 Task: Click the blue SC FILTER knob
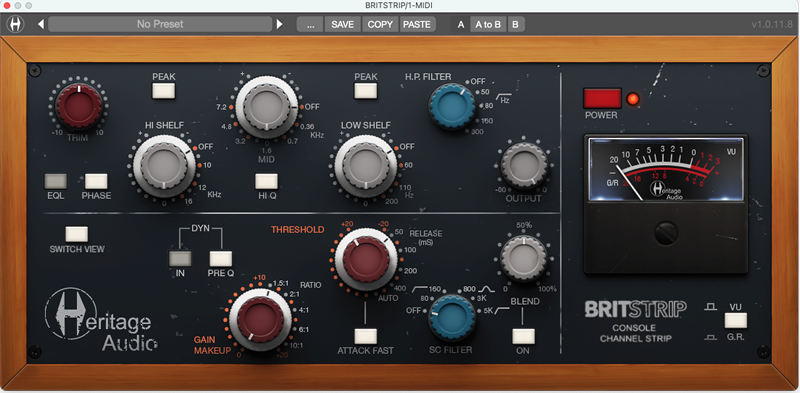[x=452, y=317]
